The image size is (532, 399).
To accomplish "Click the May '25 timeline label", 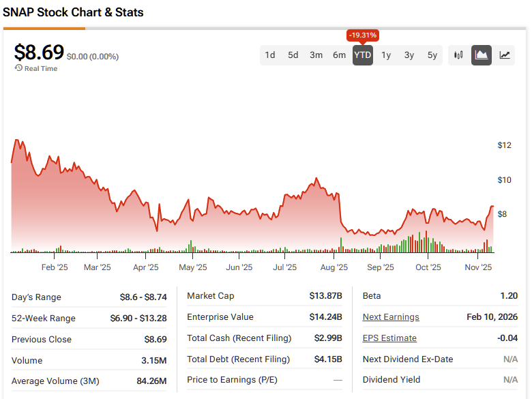I will (193, 267).
